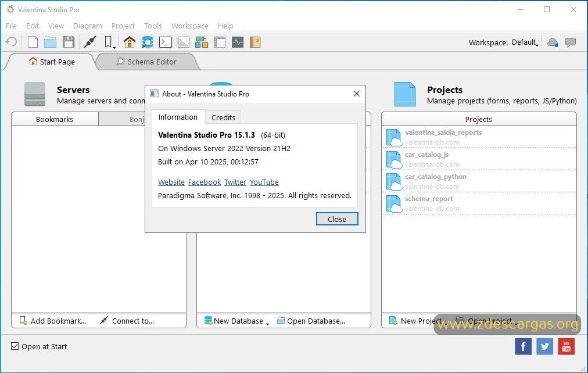Click the blue Projects document icon
Viewport: 588px width, 373px height.
[x=405, y=94]
